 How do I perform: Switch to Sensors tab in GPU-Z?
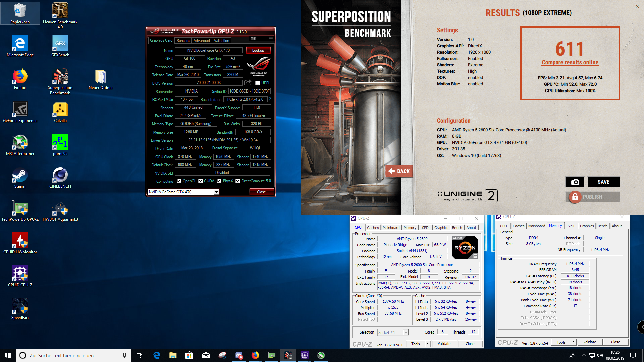183,41
